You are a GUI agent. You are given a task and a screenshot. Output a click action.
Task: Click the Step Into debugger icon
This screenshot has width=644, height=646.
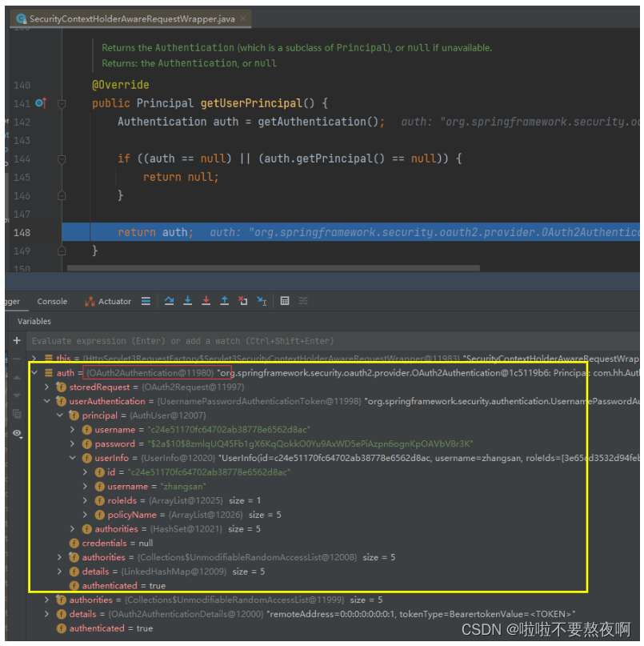pos(187,301)
